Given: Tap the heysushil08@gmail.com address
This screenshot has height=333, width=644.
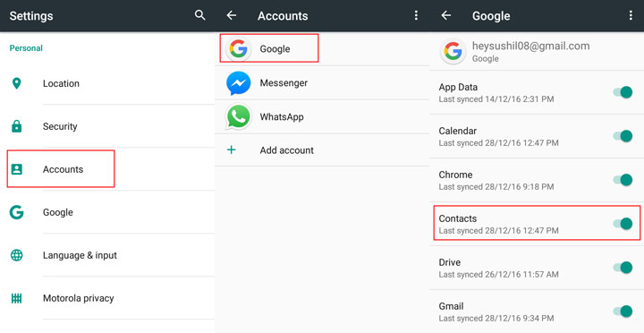Looking at the screenshot, I should click(x=530, y=46).
